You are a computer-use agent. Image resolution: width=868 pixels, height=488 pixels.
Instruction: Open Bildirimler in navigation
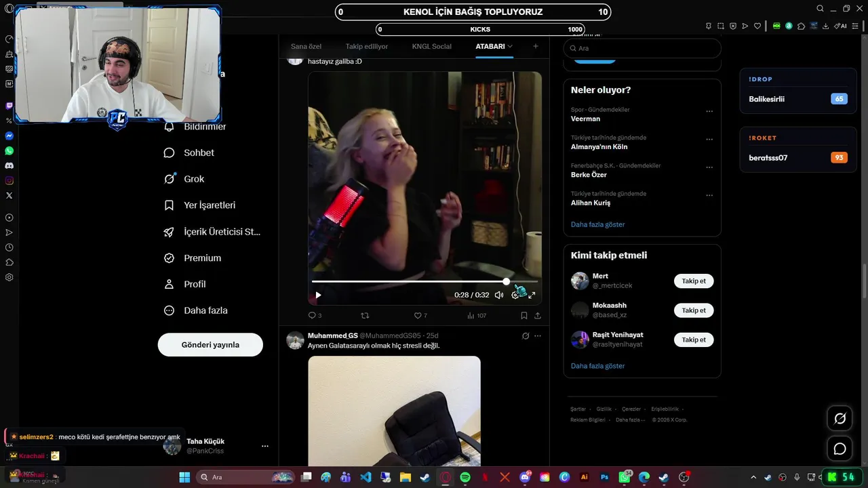tap(195, 127)
